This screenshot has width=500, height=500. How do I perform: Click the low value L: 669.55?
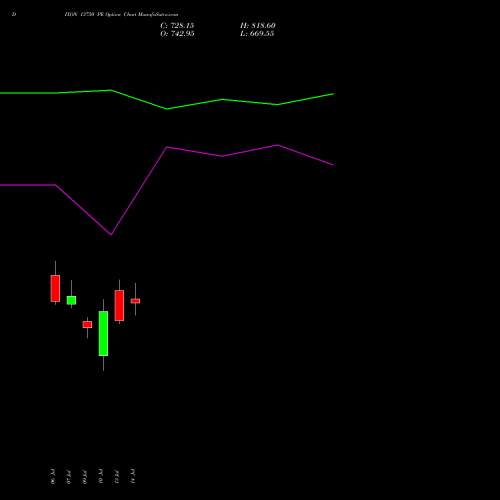(x=257, y=34)
